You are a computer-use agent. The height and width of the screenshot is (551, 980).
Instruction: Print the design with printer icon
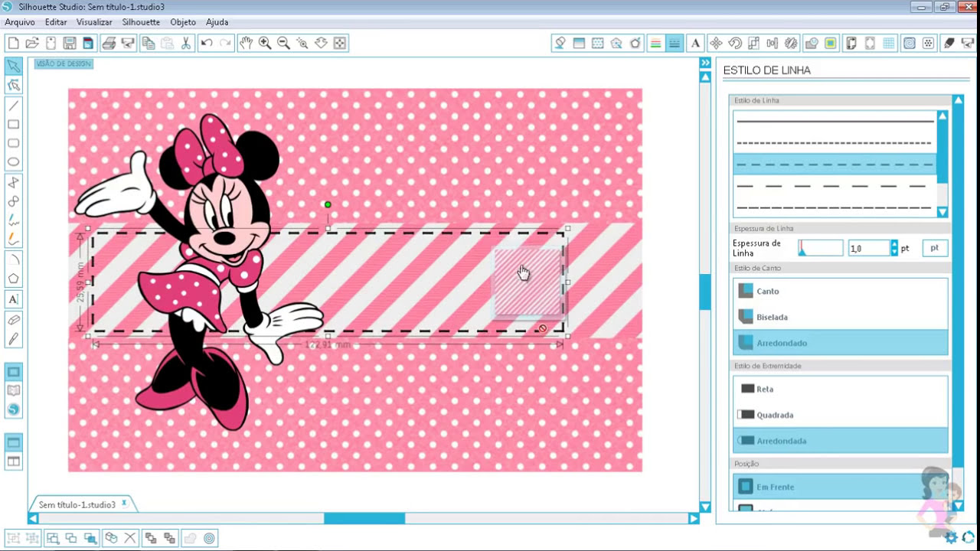pos(109,43)
